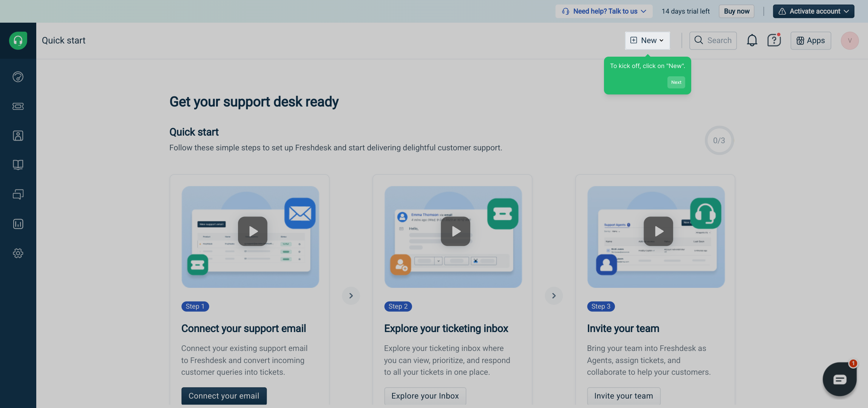The height and width of the screenshot is (408, 868).
Task: Expand the New dropdown button
Action: (x=647, y=40)
